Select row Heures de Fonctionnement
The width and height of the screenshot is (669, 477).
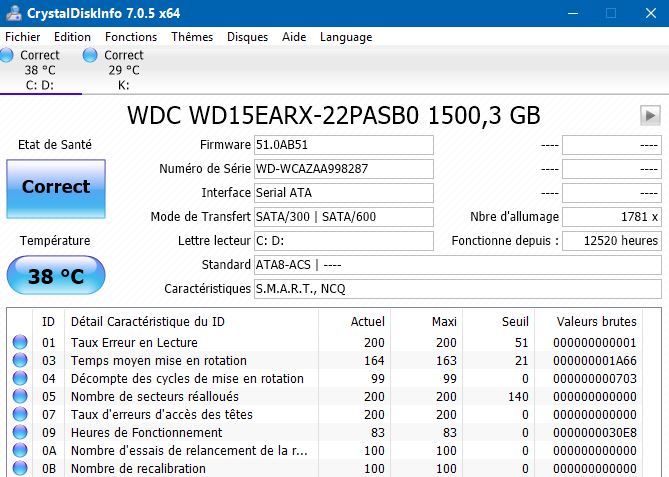pos(326,432)
